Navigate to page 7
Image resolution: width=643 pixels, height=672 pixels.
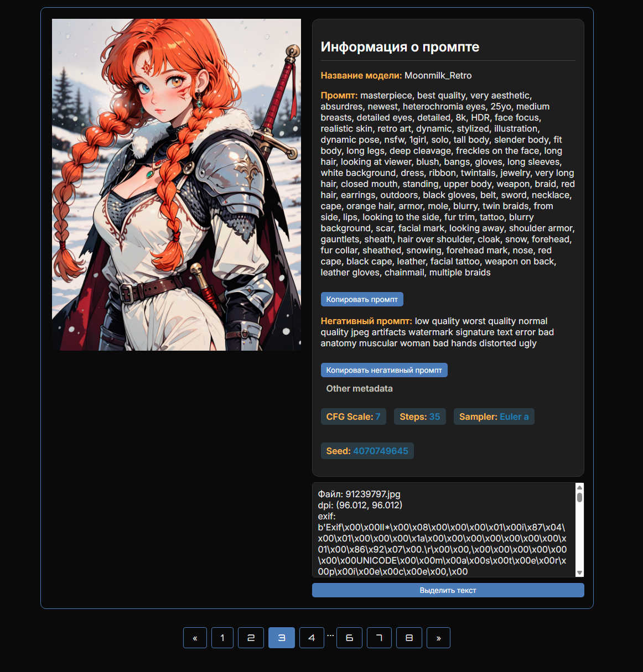[x=379, y=638]
